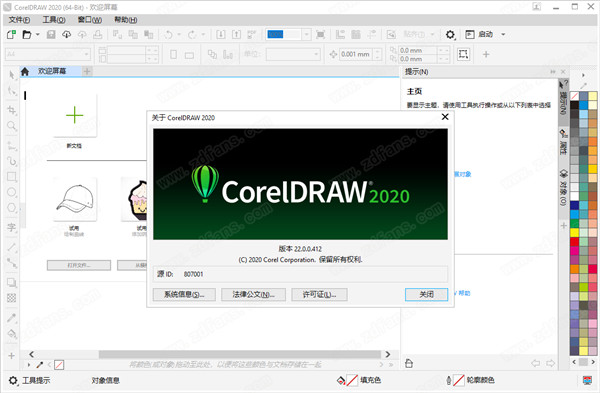Pick the yellow swatch in color palette
Viewport: 600px width, 393px height.
[x=574, y=232]
